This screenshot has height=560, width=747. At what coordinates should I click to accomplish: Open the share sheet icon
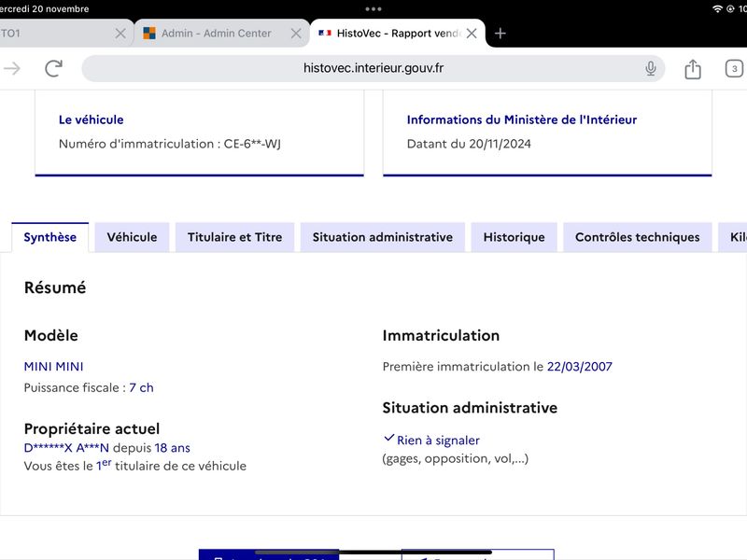click(693, 69)
